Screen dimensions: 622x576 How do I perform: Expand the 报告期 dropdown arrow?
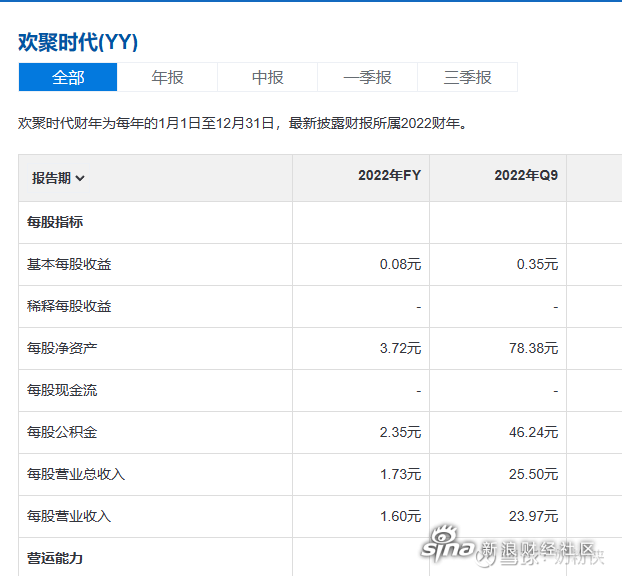pyautogui.click(x=80, y=178)
